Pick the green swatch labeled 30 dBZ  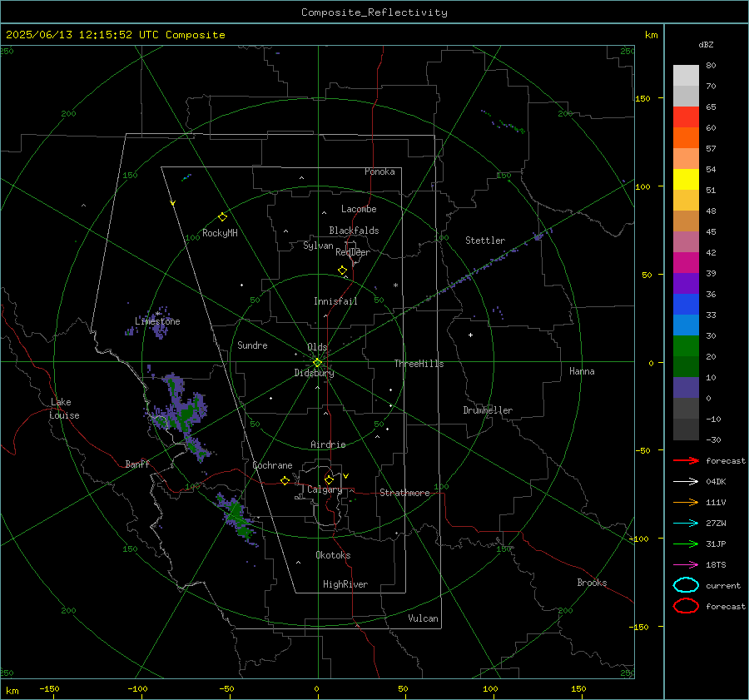pos(686,345)
